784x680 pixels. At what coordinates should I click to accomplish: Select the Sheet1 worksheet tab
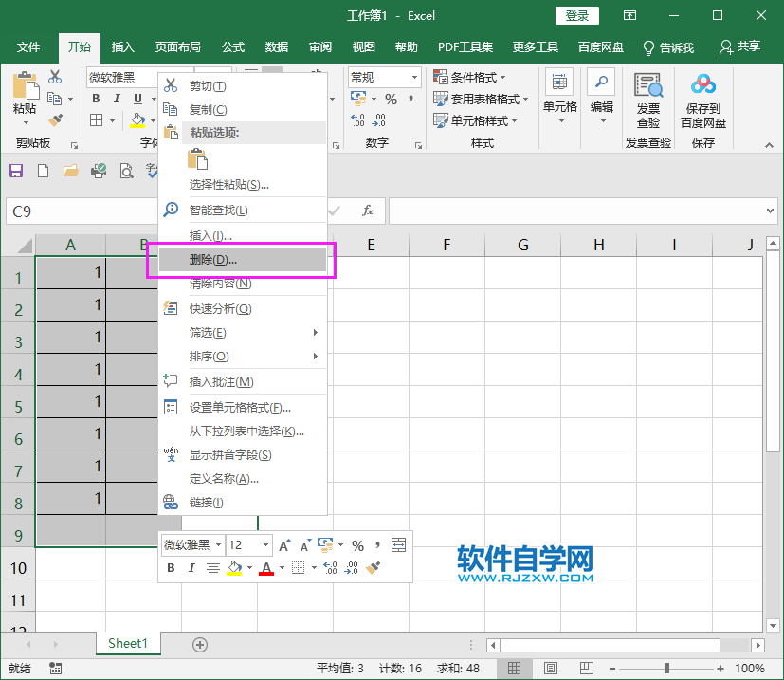click(128, 643)
